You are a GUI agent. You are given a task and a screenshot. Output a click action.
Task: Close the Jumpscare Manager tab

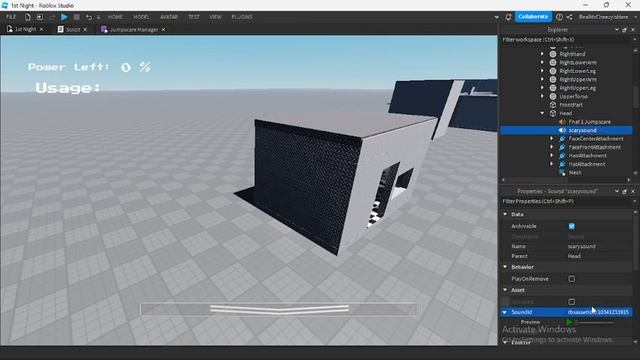click(x=163, y=29)
